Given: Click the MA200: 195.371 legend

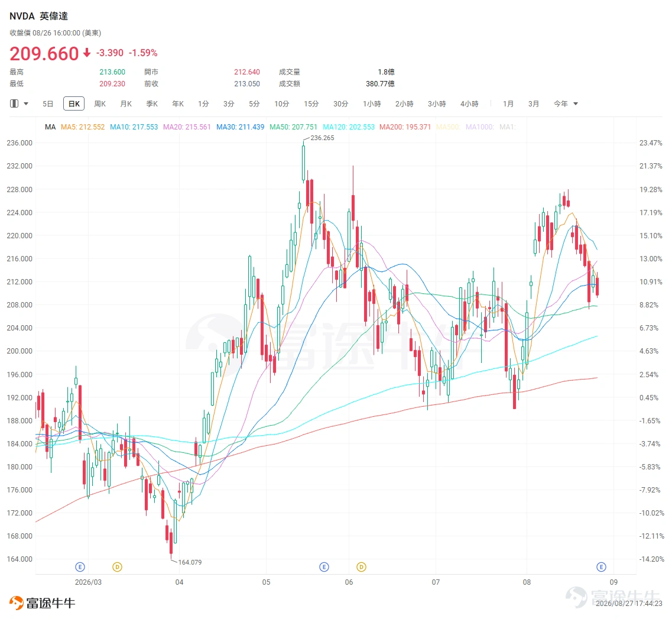Looking at the screenshot, I should [x=405, y=127].
